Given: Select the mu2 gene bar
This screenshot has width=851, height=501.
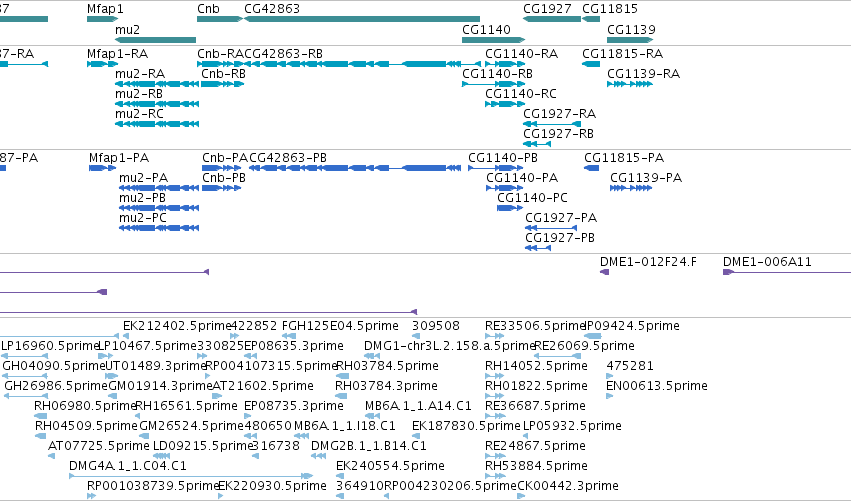Looking at the screenshot, I should click(155, 40).
